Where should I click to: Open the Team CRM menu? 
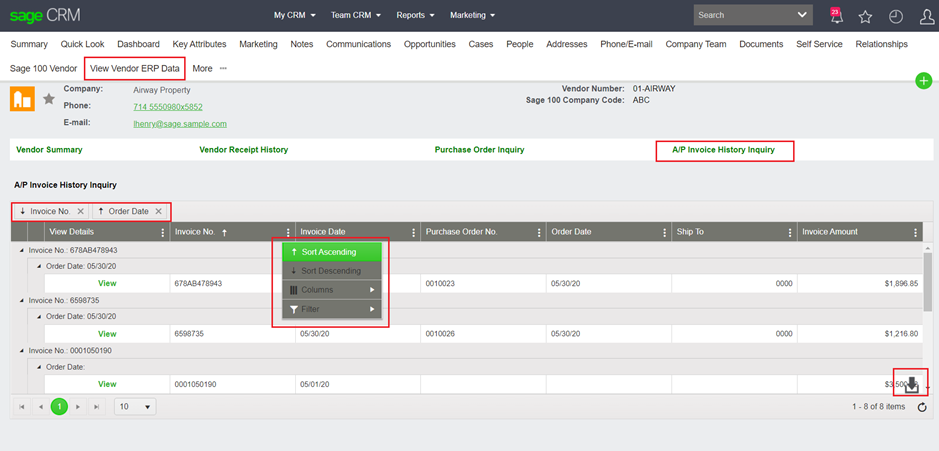[x=356, y=16]
